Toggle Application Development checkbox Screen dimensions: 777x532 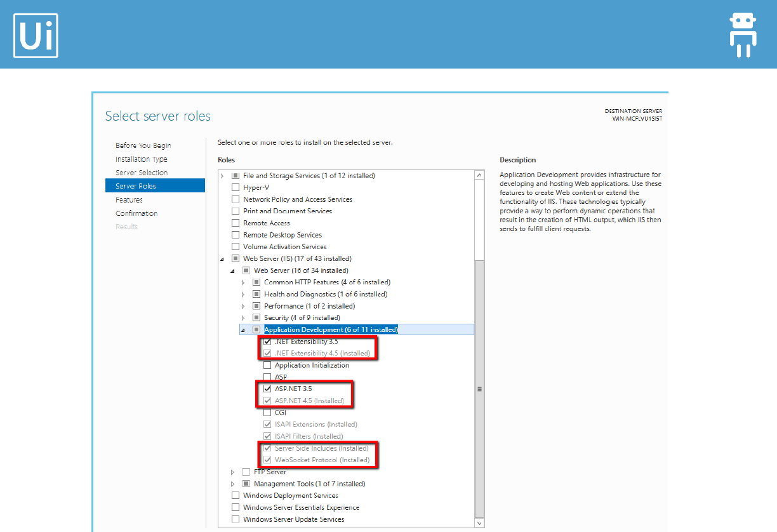coord(256,329)
